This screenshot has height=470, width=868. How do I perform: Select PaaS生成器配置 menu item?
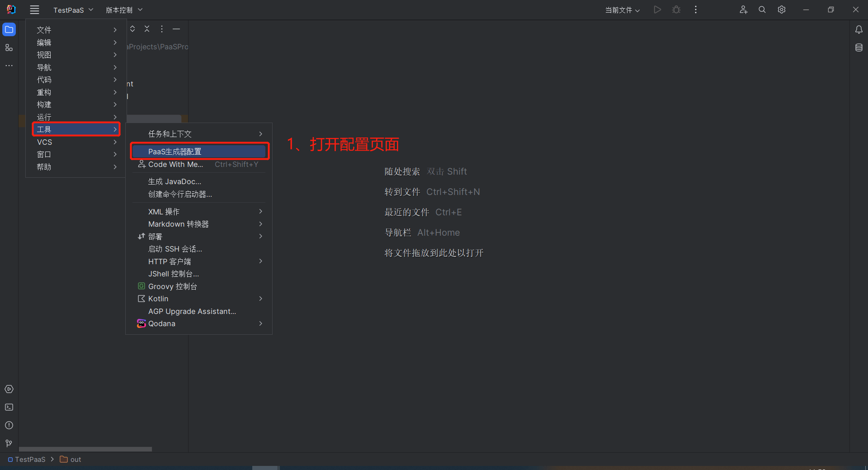tap(199, 152)
